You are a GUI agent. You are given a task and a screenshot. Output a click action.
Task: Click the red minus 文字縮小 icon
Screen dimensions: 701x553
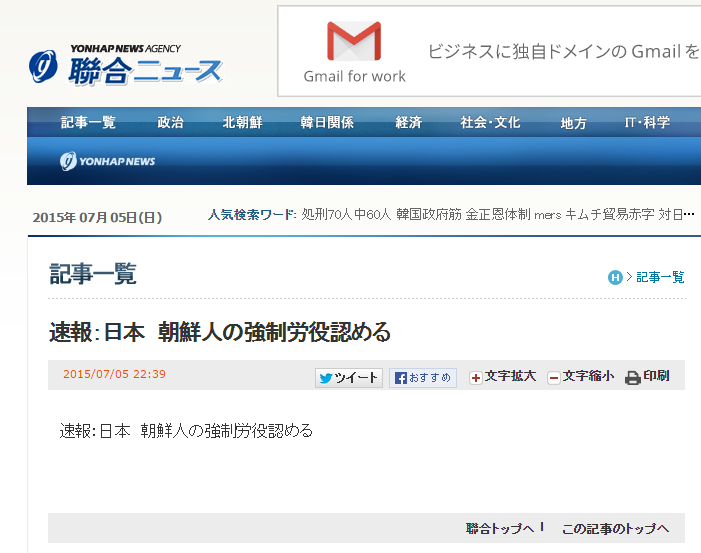[x=553, y=378]
